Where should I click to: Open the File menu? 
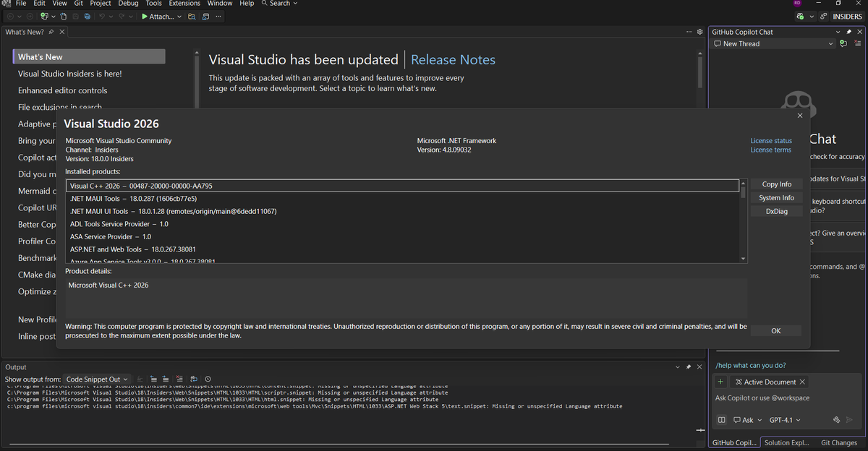click(21, 4)
